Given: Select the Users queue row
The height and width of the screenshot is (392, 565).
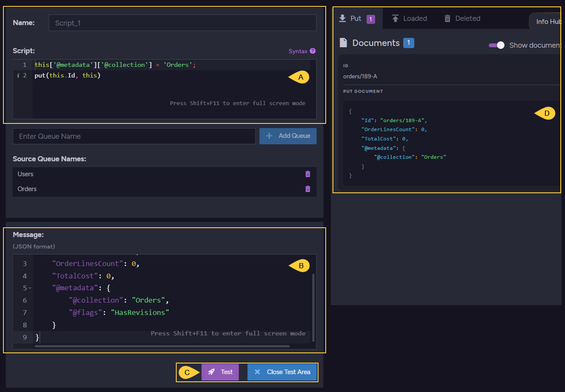Looking at the screenshot, I should tap(164, 174).
